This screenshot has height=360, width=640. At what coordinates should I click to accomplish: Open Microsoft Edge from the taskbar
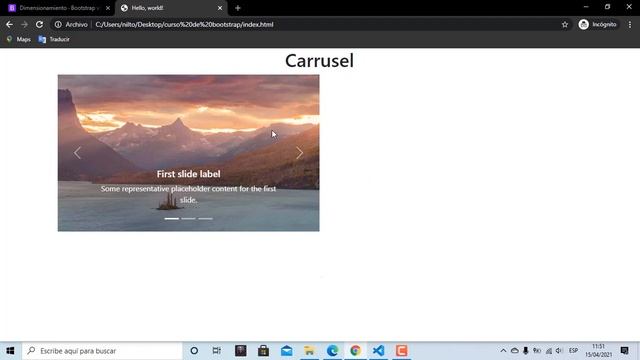tap(332, 351)
